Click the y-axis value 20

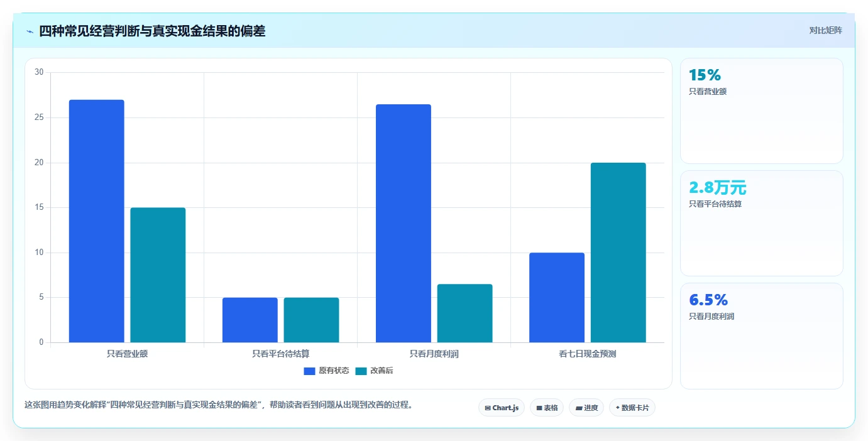(39, 163)
